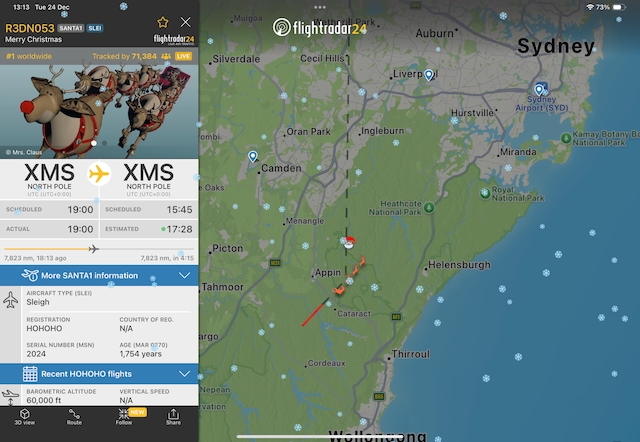This screenshot has width=640, height=442.
Task: Share this Santa flight
Action: click(173, 417)
